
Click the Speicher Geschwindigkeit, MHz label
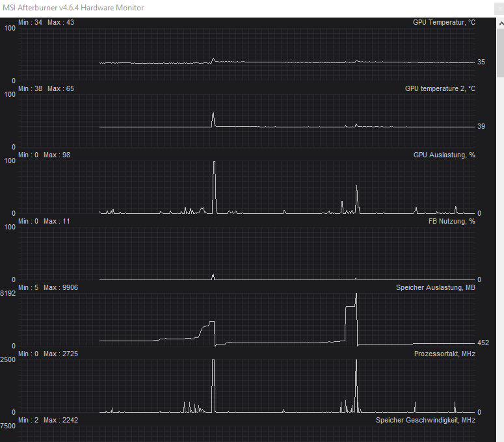click(x=425, y=420)
